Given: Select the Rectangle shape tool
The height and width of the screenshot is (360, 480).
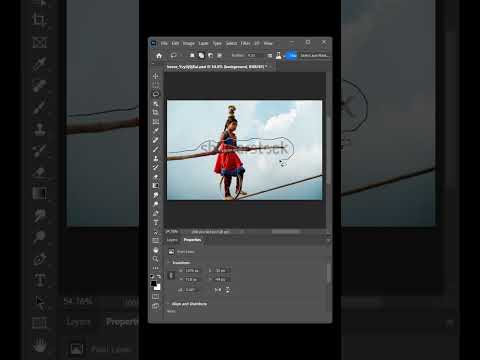Looking at the screenshot, I should click(x=156, y=240).
